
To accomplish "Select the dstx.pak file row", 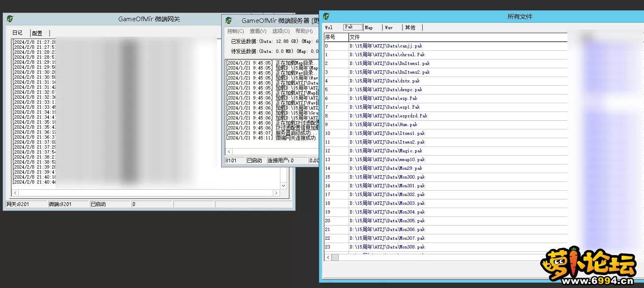I will point(445,81).
